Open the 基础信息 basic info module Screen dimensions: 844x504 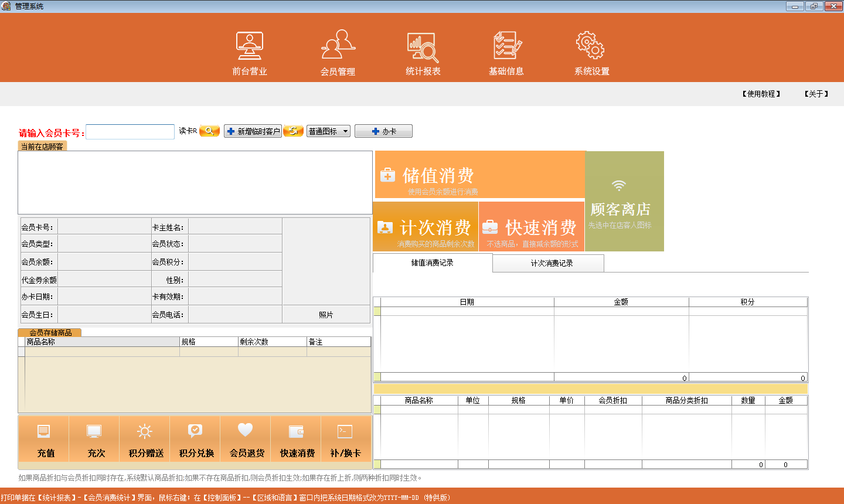tap(506, 54)
